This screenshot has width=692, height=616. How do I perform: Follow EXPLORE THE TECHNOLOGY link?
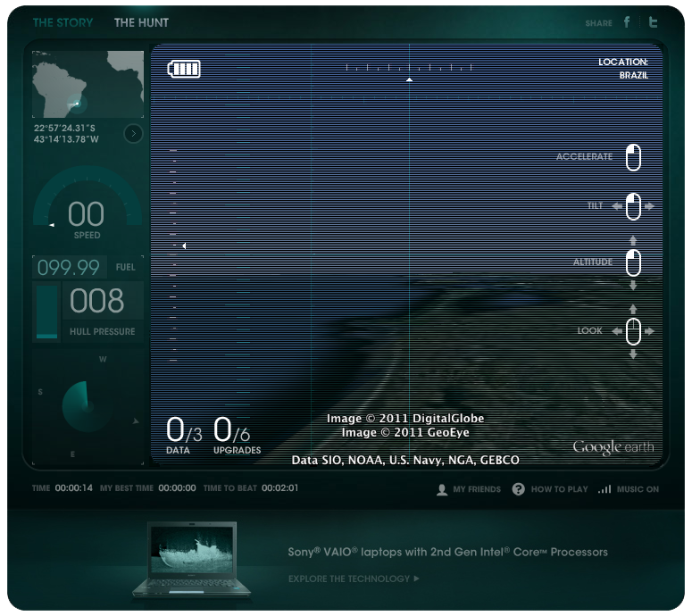point(354,579)
